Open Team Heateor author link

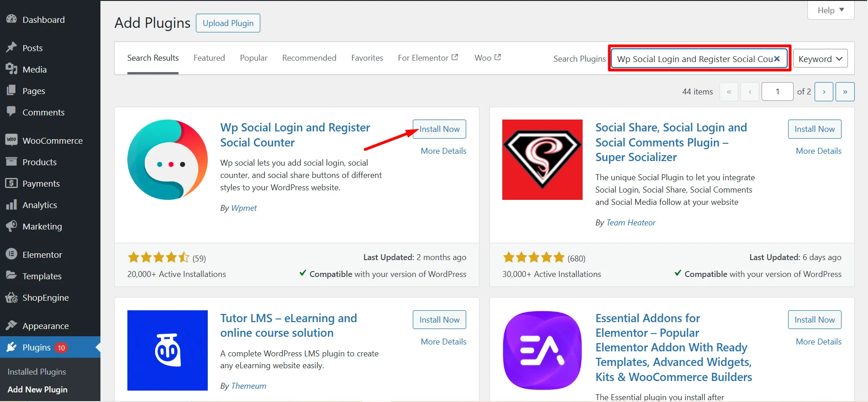point(631,223)
